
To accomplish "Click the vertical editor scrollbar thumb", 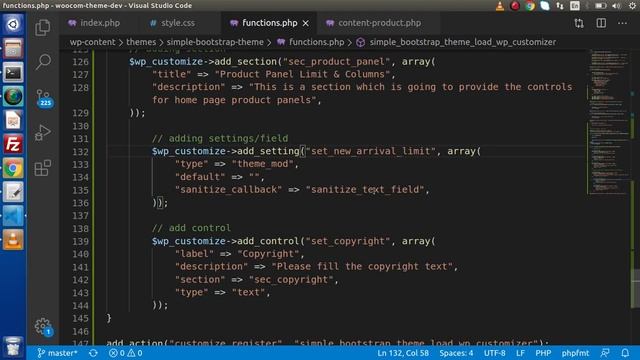I will coord(636,289).
